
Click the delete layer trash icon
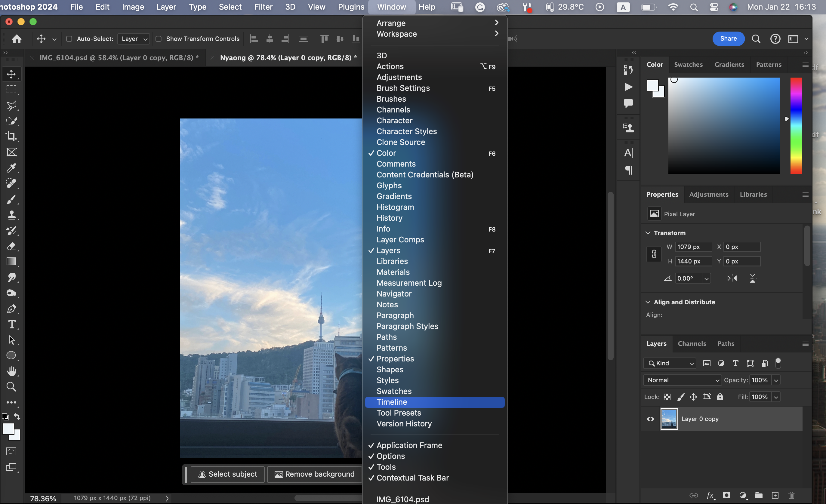(x=791, y=495)
